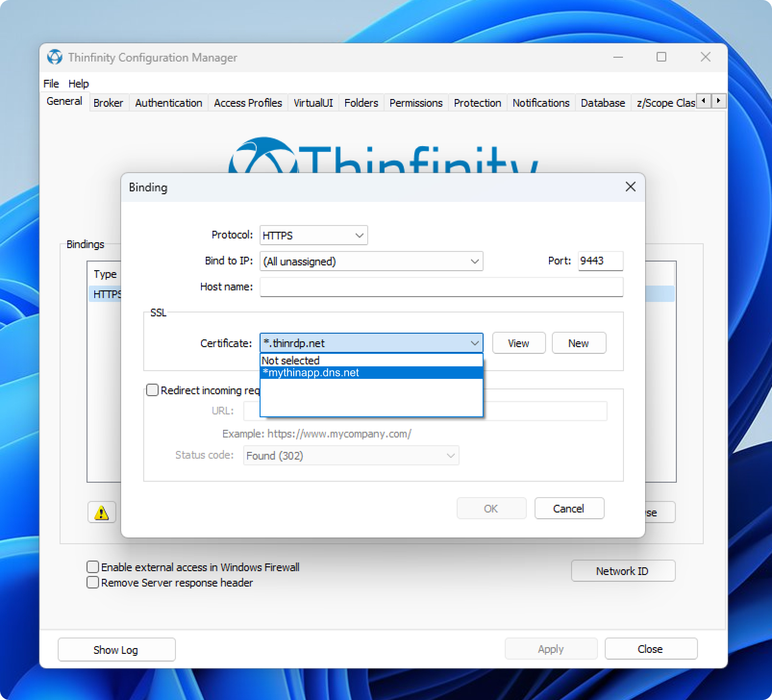Click OK in the Binding dialog
This screenshot has width=772, height=700.
pos(491,509)
